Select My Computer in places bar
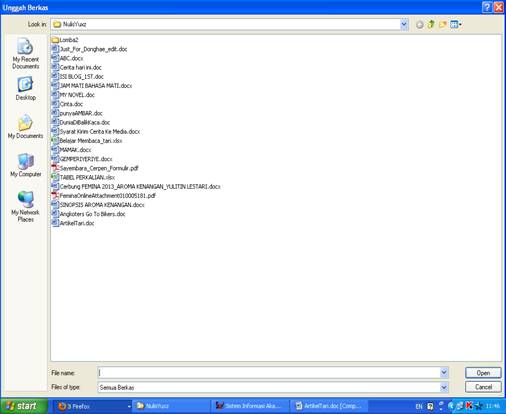 (25, 165)
